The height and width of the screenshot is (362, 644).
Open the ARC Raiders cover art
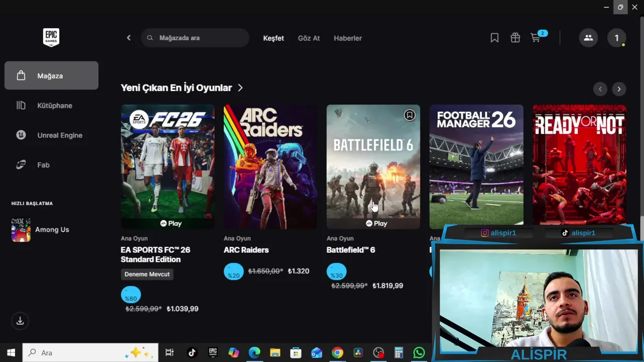271,167
